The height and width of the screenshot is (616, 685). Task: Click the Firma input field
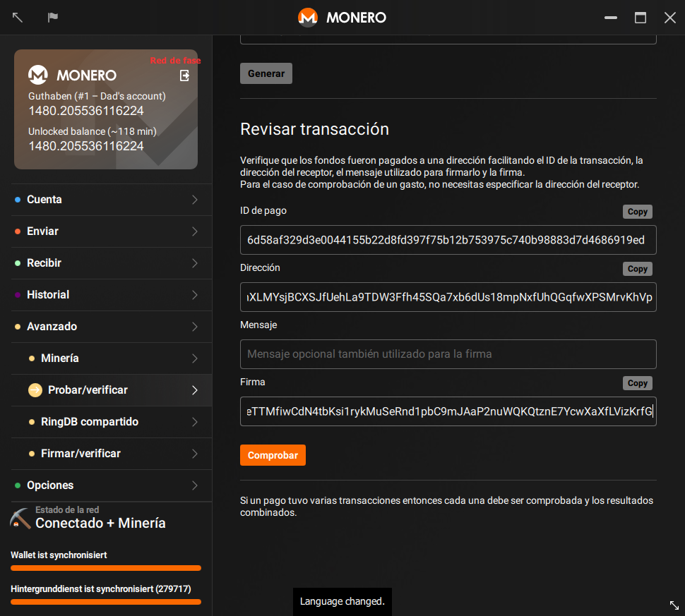tap(448, 411)
